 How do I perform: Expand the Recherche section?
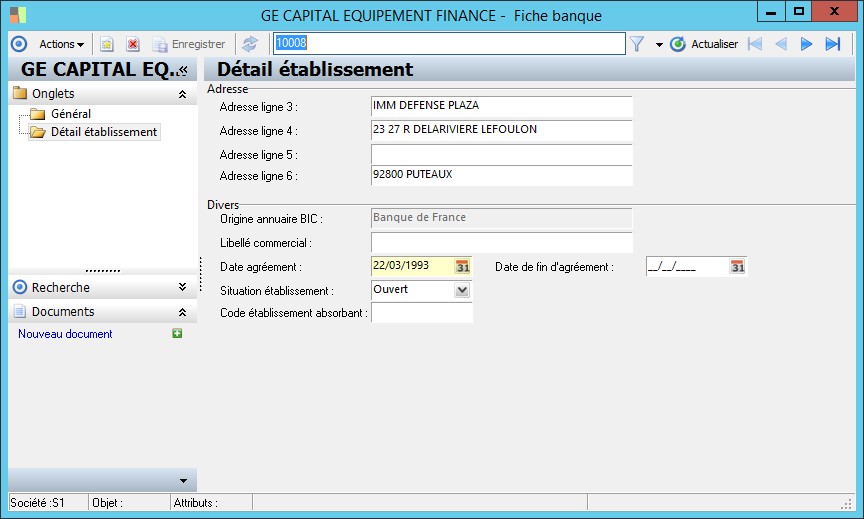182,287
